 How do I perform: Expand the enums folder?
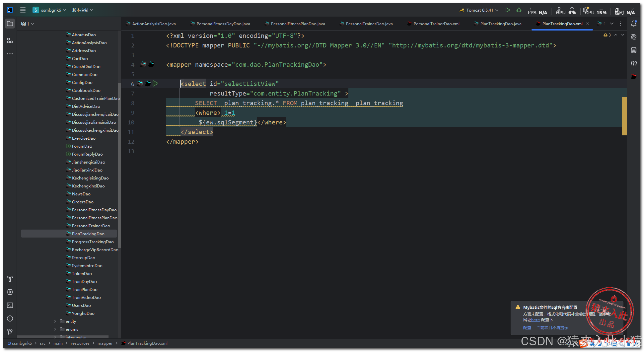click(55, 329)
